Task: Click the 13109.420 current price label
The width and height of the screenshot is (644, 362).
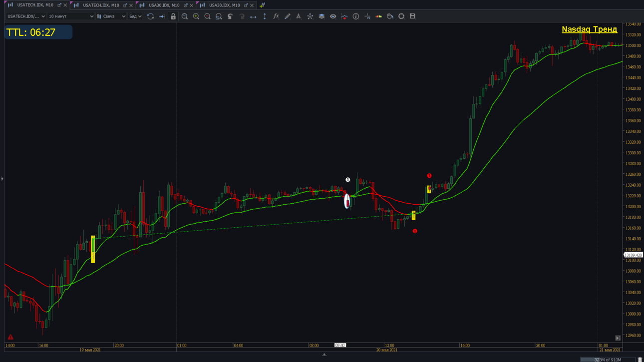Action: pos(633,255)
